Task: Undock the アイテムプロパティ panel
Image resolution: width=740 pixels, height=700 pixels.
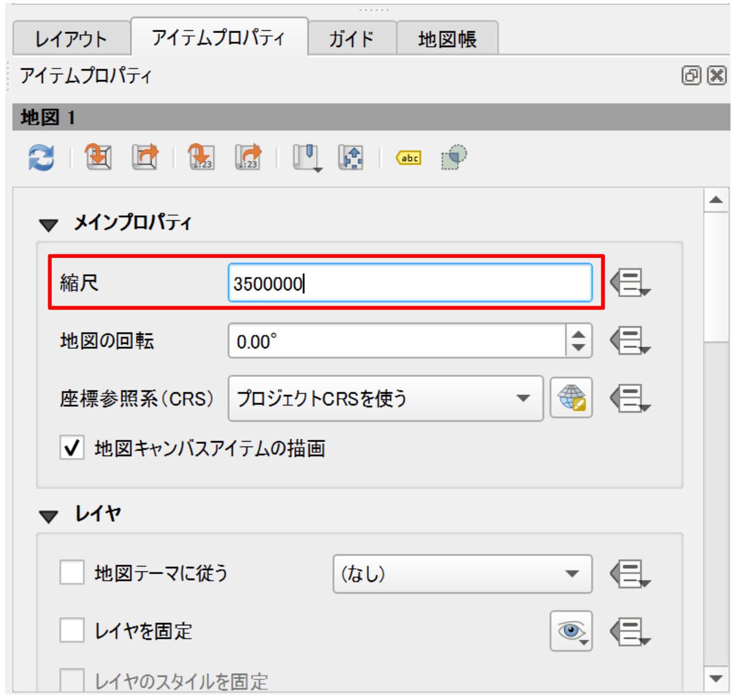Action: 692,75
